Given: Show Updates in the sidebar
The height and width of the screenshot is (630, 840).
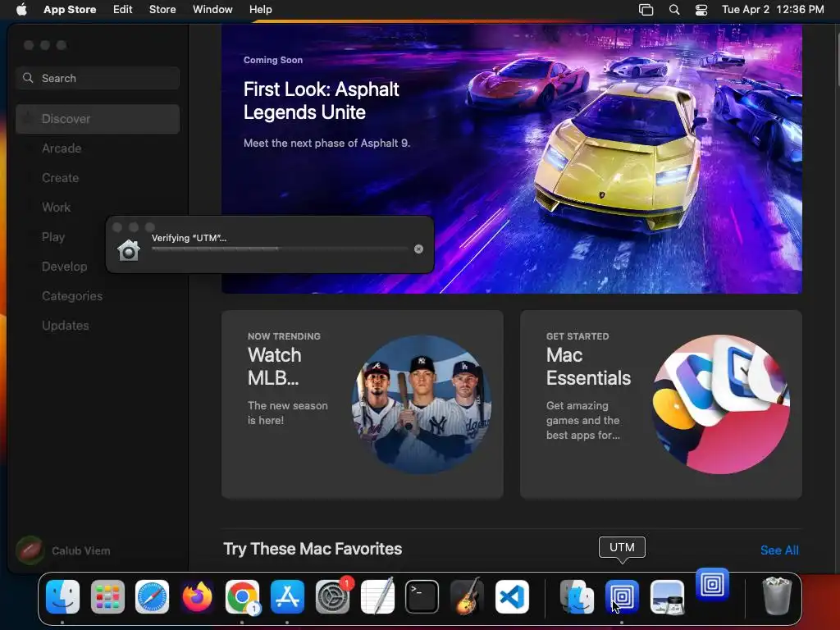Looking at the screenshot, I should (x=98, y=325).
